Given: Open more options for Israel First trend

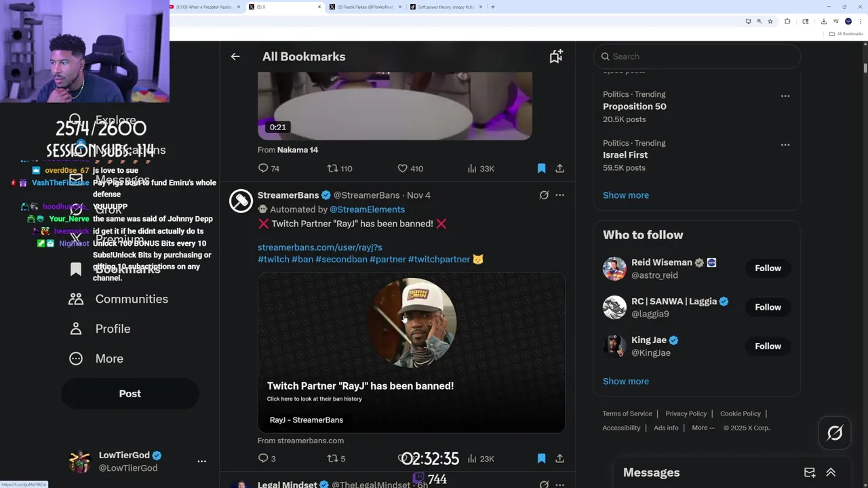Looking at the screenshot, I should tap(785, 145).
